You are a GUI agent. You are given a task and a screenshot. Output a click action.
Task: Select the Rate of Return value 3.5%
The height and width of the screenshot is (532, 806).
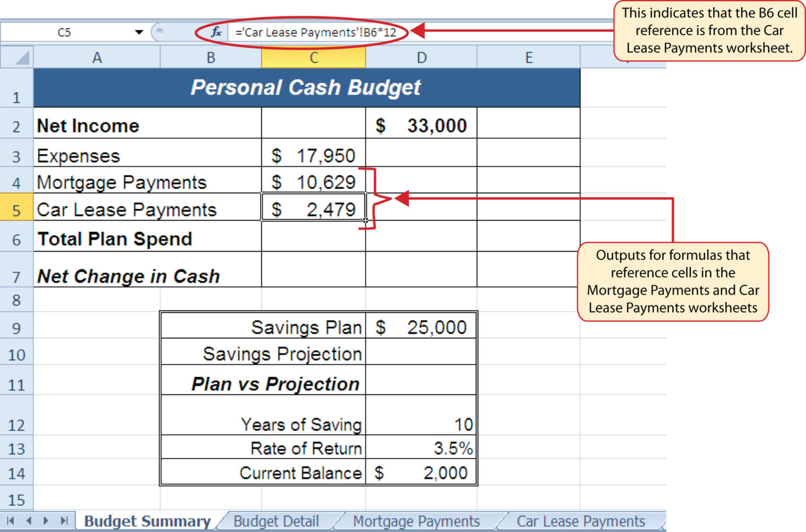point(421,447)
